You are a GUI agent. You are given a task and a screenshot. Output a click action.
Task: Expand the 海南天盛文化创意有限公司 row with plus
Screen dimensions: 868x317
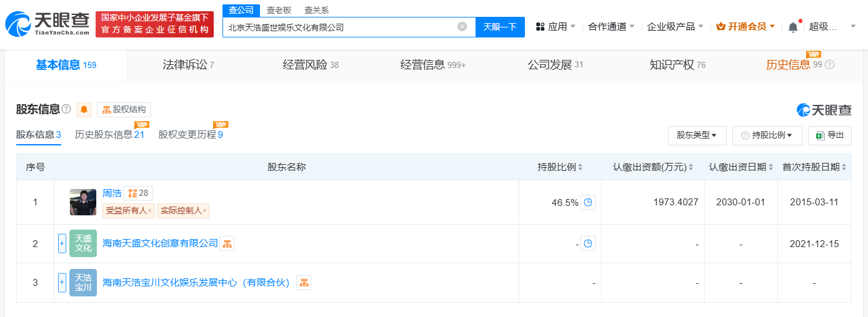pos(62,243)
